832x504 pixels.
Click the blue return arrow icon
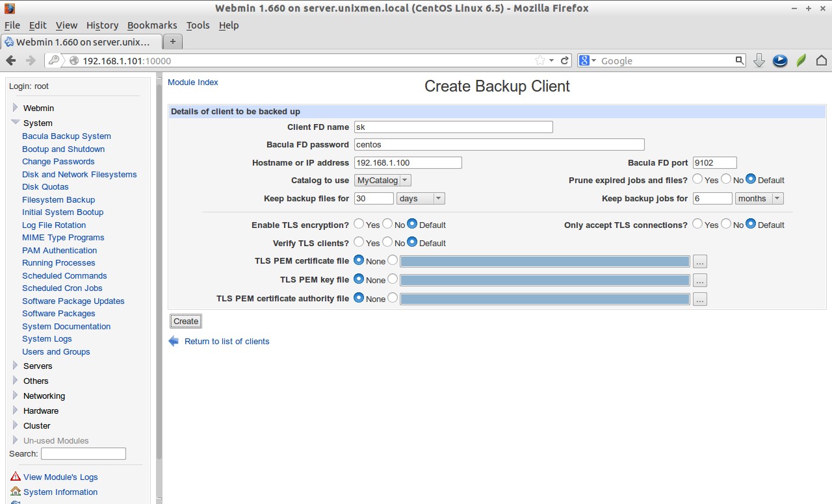pyautogui.click(x=174, y=341)
